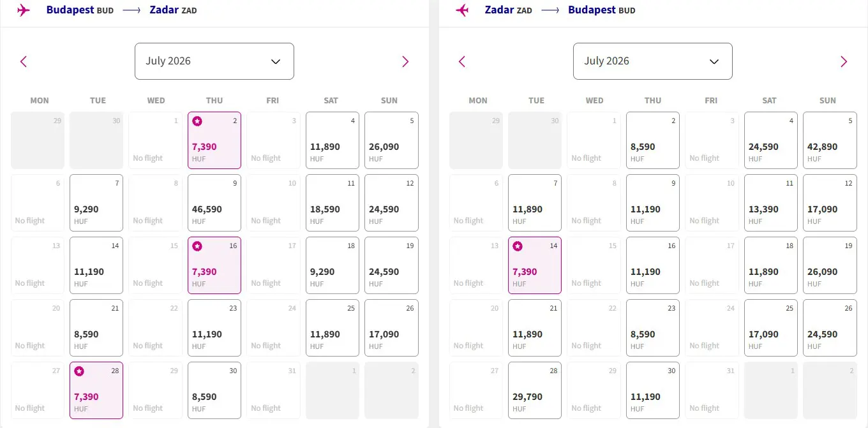This screenshot has height=428, width=868.
Task: Go to next month in Zadar–Budapest calendar
Action: [x=844, y=61]
